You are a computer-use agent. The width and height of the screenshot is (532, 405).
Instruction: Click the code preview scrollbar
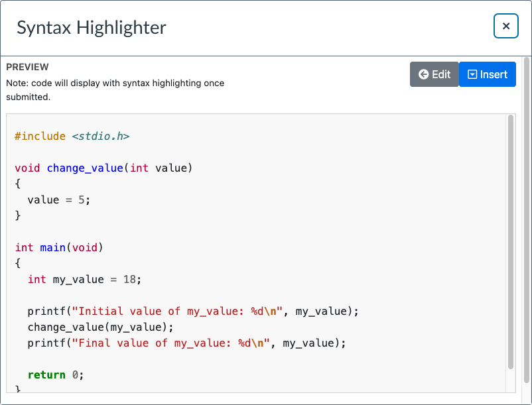511,242
